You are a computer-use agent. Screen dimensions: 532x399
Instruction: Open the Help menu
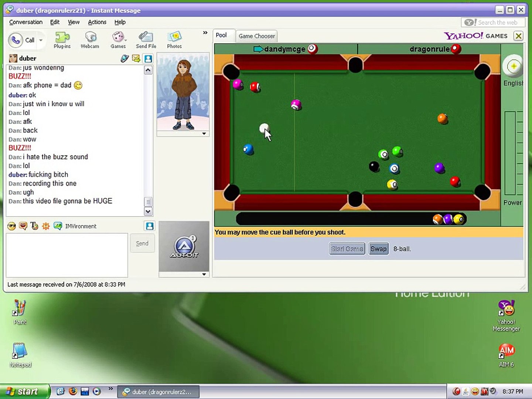(x=120, y=22)
